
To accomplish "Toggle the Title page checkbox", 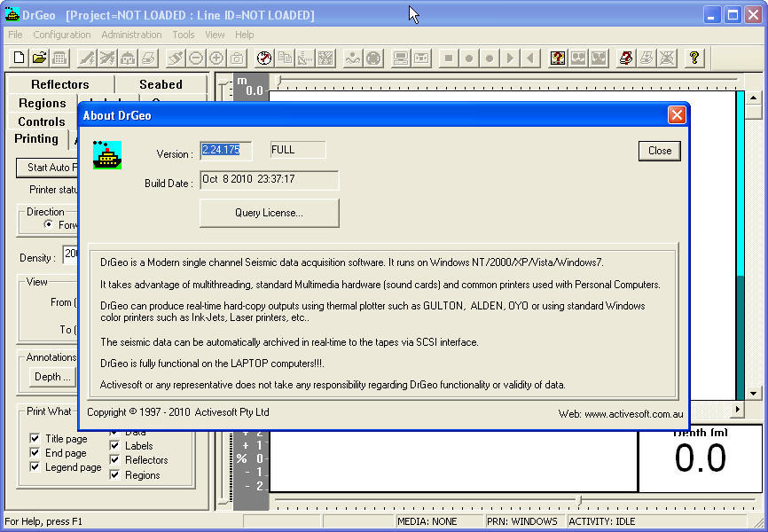I will [35, 438].
